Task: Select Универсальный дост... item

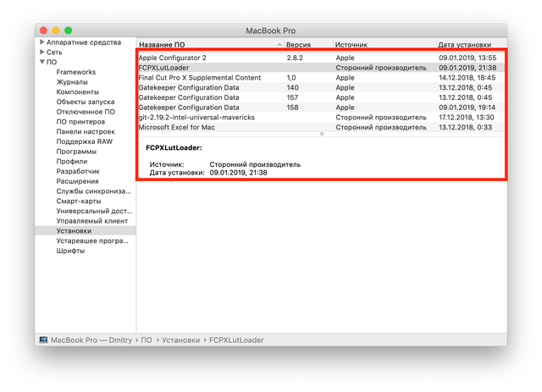Action: tap(94, 211)
